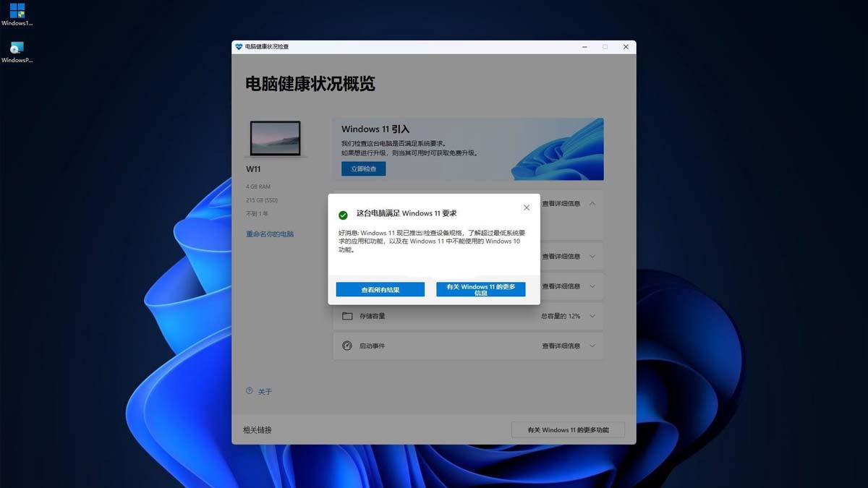868x488 pixels.
Task: Open the 关于 link
Action: (265, 392)
